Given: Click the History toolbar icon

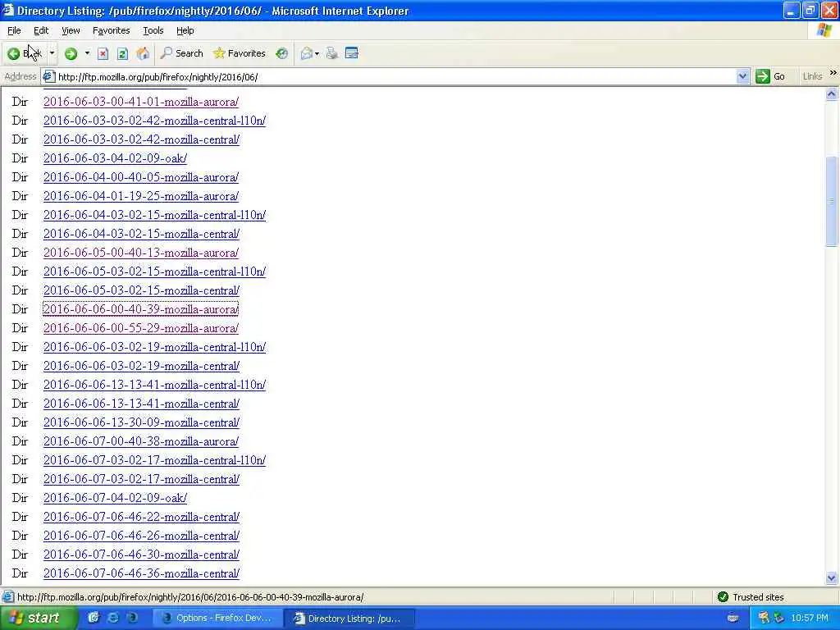Looking at the screenshot, I should coord(282,53).
